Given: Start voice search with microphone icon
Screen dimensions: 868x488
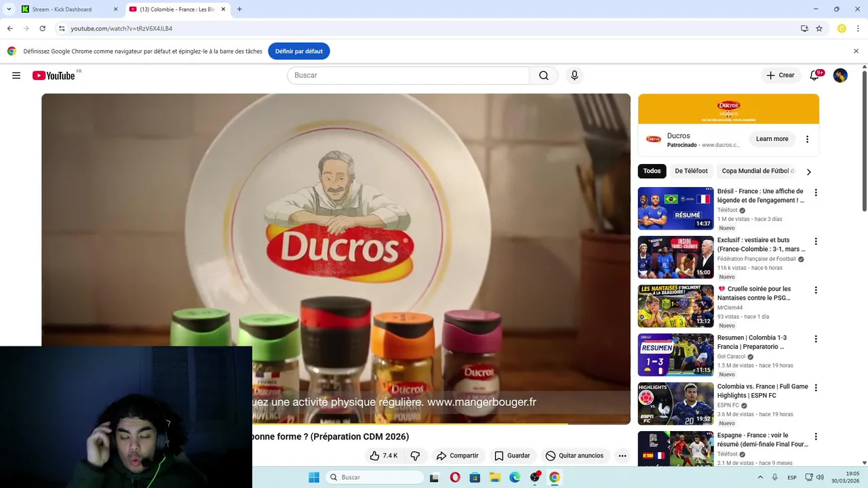Looking at the screenshot, I should pyautogui.click(x=574, y=75).
